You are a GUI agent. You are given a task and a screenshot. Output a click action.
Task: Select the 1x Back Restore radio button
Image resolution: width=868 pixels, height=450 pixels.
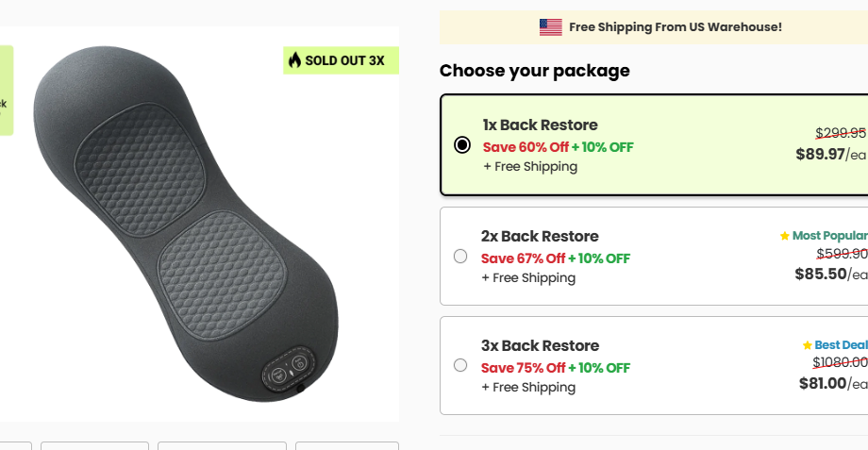tap(462, 145)
